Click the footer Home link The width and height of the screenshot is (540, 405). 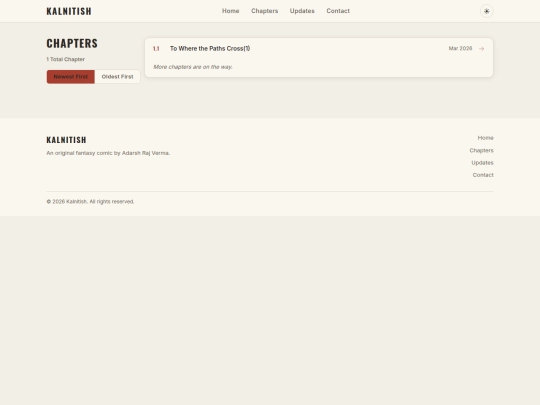point(485,138)
